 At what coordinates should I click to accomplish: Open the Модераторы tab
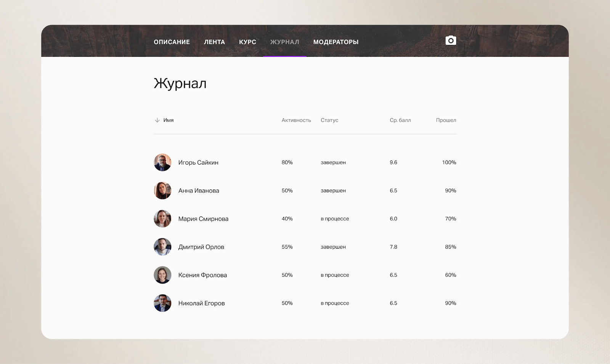(x=335, y=42)
